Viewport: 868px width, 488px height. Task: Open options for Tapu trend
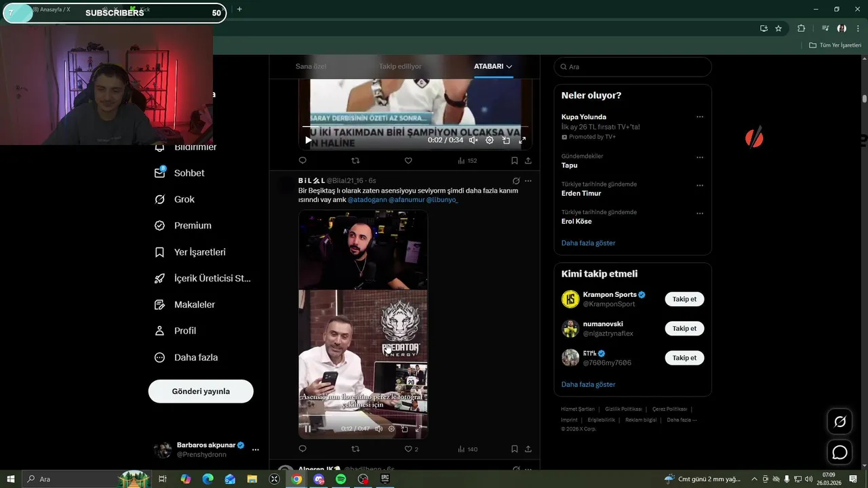pyautogui.click(x=700, y=157)
